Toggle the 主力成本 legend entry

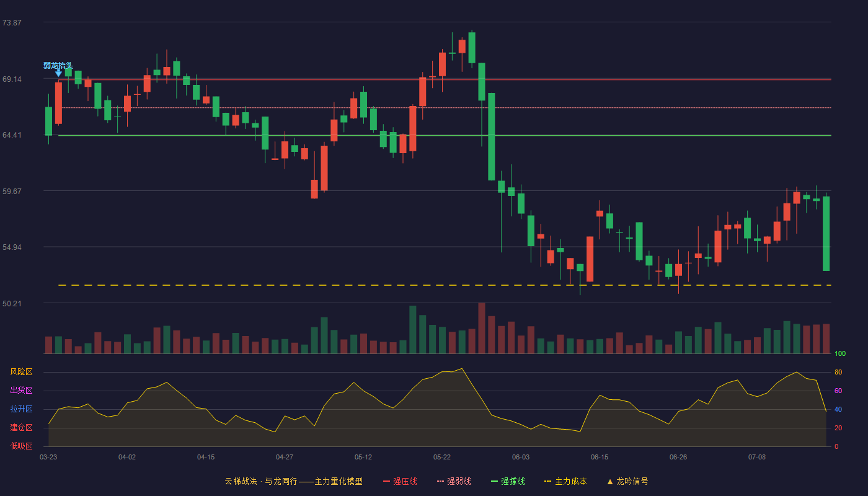click(565, 481)
